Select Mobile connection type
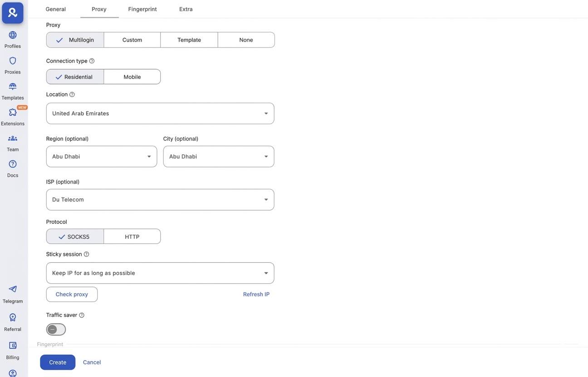Viewport: 588px width, 377px height. (132, 77)
